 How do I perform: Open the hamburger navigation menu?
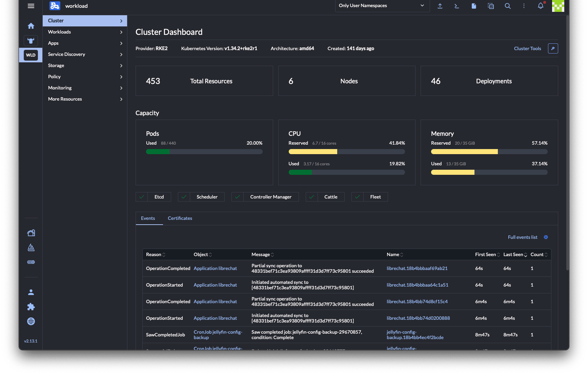31,6
